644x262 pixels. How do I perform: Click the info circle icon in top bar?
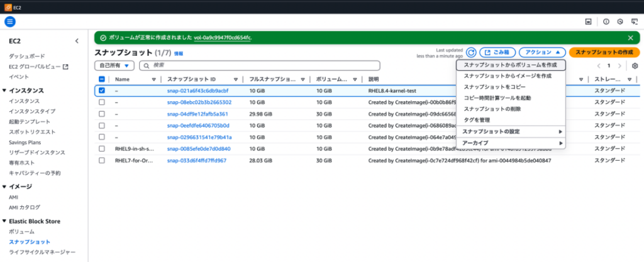click(x=606, y=21)
